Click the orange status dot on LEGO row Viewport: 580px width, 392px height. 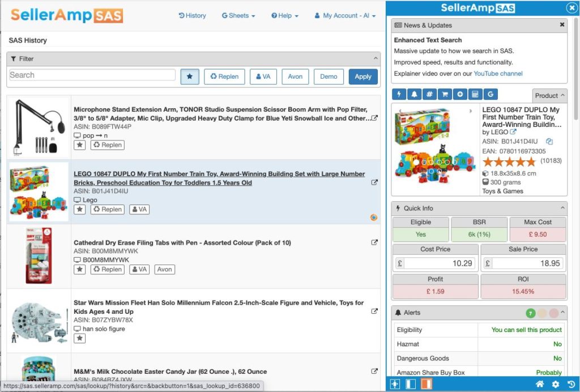tap(374, 218)
